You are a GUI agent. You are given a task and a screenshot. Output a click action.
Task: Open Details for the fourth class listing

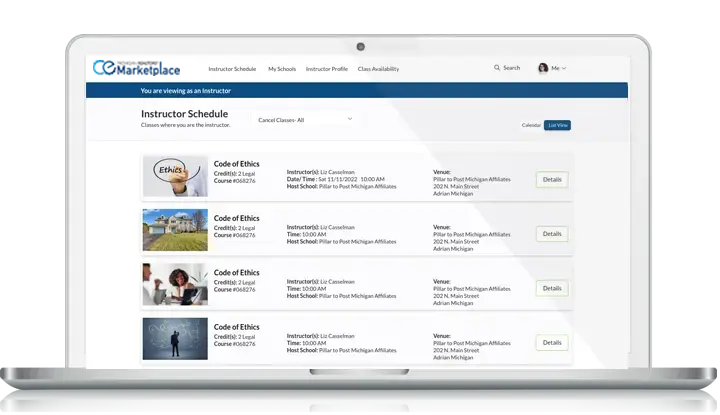pyautogui.click(x=552, y=342)
